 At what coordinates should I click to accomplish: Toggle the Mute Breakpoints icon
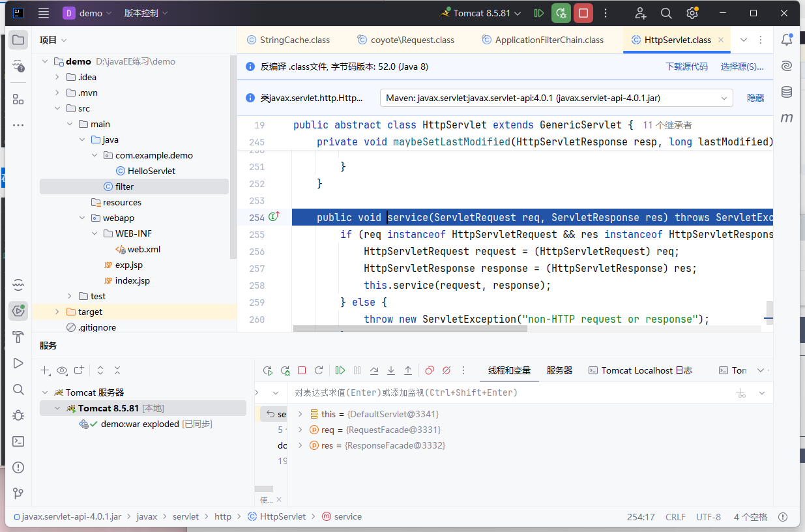446,370
